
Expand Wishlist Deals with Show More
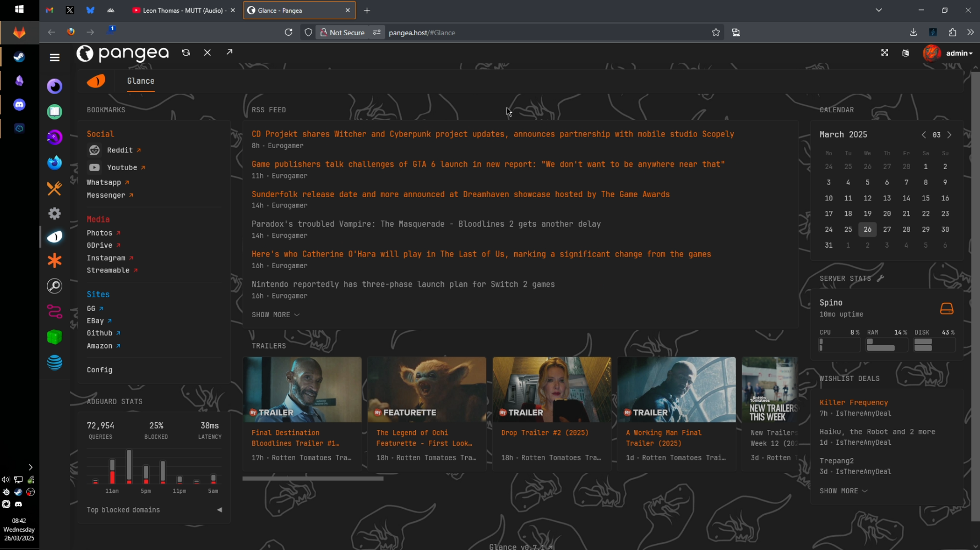(843, 491)
